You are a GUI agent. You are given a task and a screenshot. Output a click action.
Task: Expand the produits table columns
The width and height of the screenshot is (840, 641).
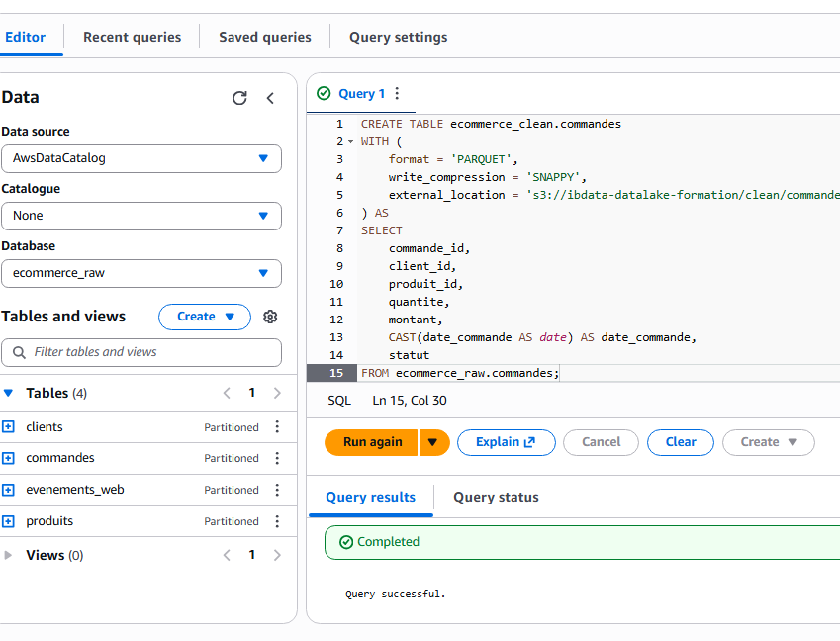coord(8,521)
